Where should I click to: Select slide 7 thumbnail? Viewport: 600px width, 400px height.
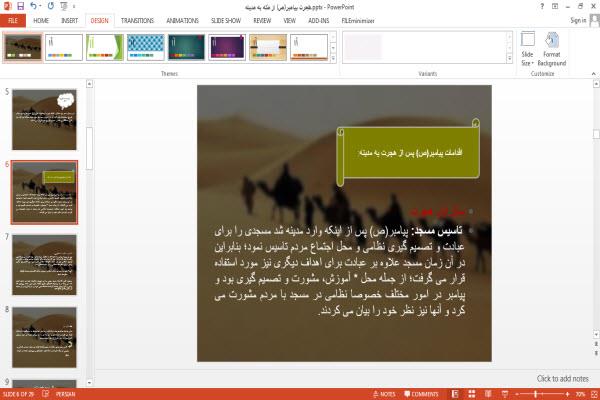(44, 264)
